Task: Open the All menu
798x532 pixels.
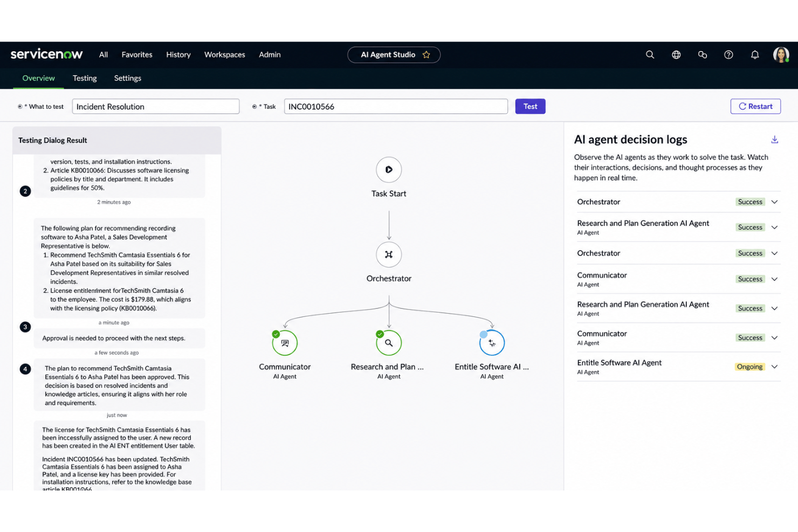Action: [104, 54]
